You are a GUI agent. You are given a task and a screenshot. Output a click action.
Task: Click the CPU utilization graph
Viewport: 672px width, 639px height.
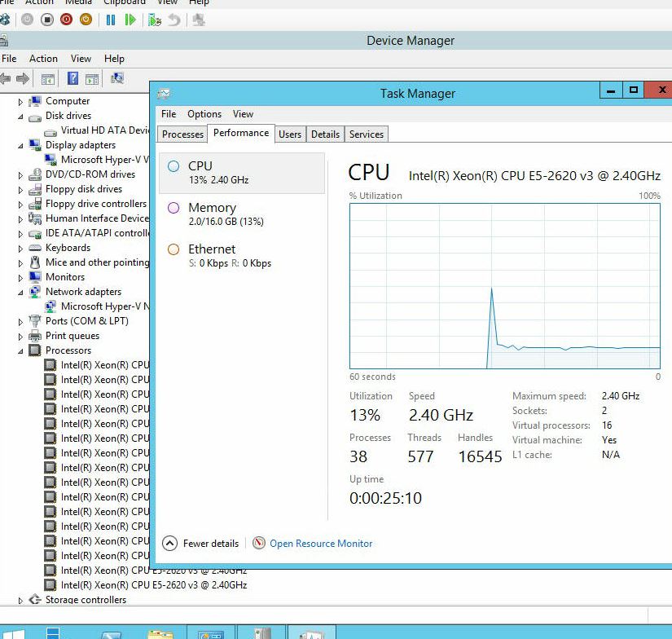click(x=505, y=286)
